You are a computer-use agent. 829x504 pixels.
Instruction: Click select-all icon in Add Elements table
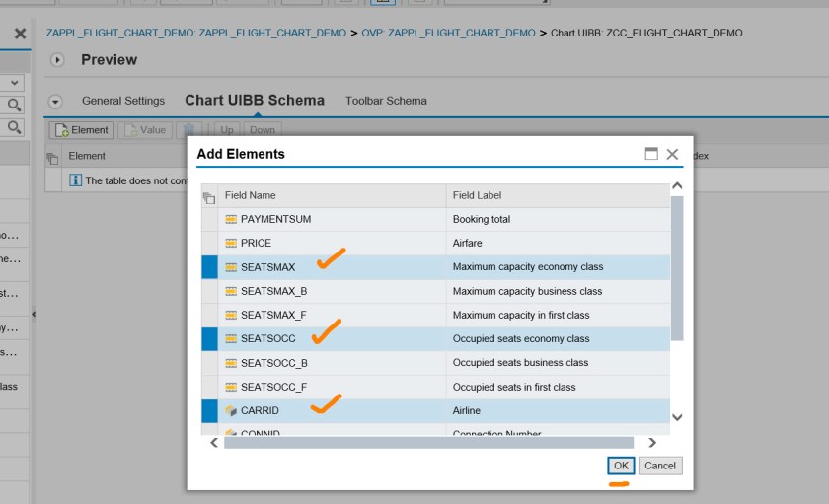208,196
